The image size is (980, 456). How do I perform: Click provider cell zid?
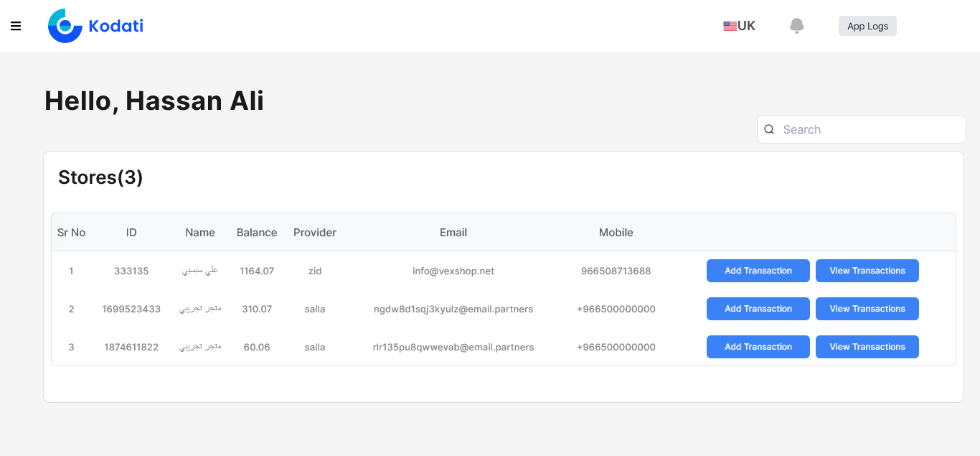point(315,271)
